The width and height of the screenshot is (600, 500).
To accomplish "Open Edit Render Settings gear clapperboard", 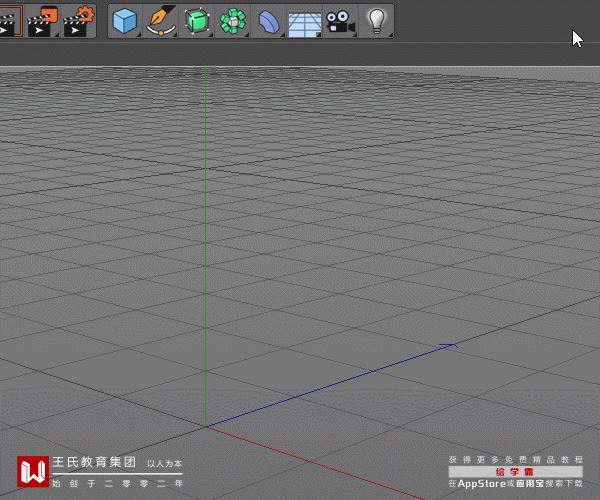I will [x=79, y=21].
